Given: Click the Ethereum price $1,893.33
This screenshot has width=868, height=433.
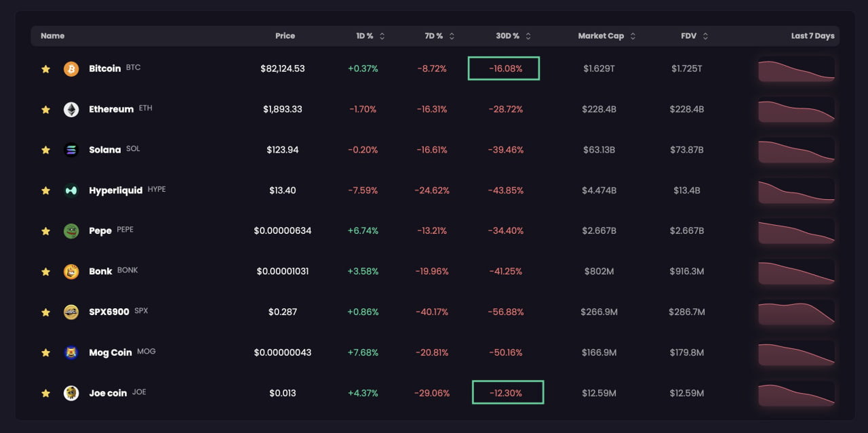Looking at the screenshot, I should pos(283,109).
